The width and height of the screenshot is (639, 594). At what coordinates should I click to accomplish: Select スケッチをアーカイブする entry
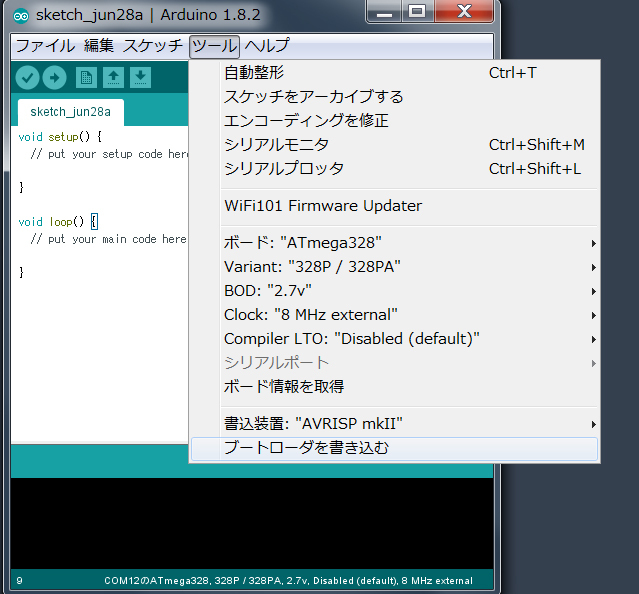tap(394, 97)
